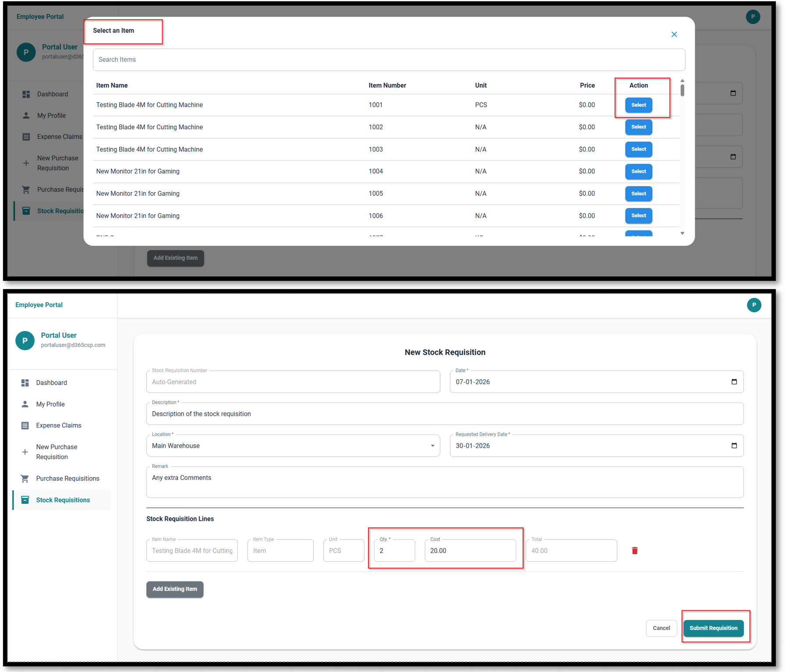
Task: Focus the Search Items field
Action: [x=389, y=60]
